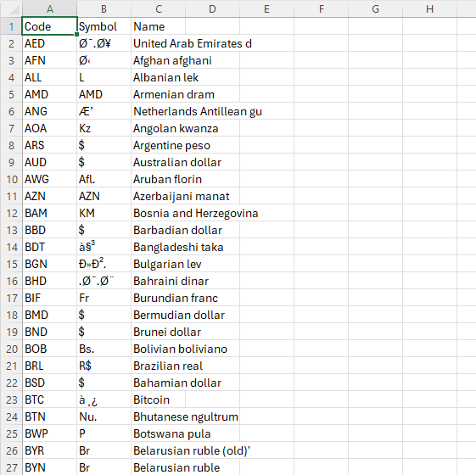Select cell 'Argentine peso'

pyautogui.click(x=158, y=145)
